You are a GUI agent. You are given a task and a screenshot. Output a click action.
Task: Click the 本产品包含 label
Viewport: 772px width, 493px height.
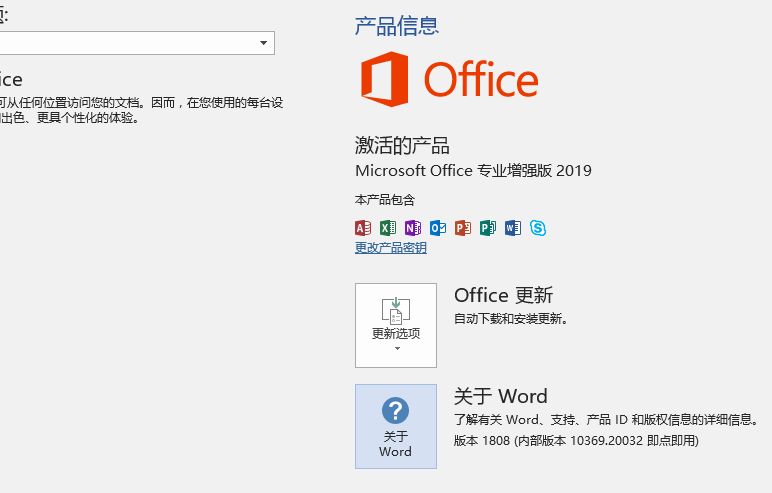[385, 200]
